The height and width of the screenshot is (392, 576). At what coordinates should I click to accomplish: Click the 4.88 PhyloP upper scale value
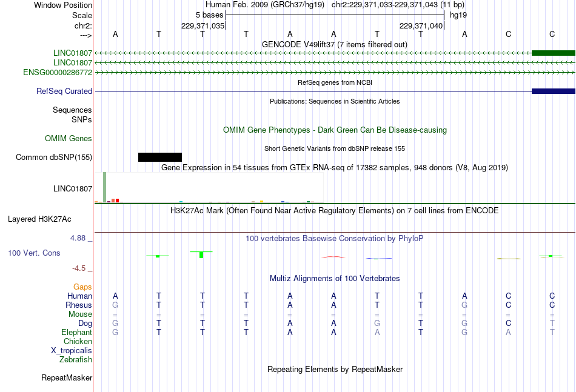(x=78, y=238)
